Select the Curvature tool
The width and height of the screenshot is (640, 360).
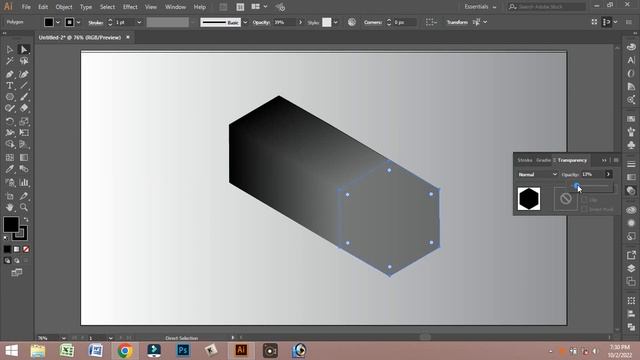[24, 74]
